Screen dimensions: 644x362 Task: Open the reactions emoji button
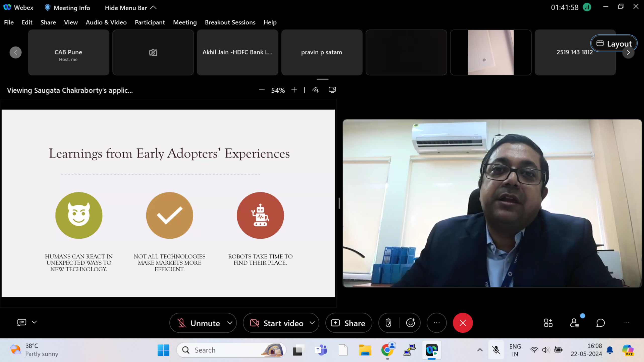410,323
